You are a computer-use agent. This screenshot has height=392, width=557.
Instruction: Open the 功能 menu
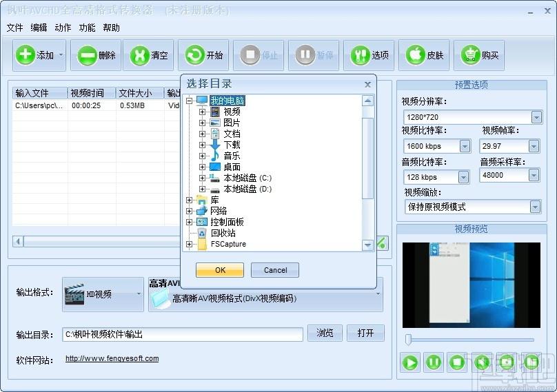[x=87, y=28]
